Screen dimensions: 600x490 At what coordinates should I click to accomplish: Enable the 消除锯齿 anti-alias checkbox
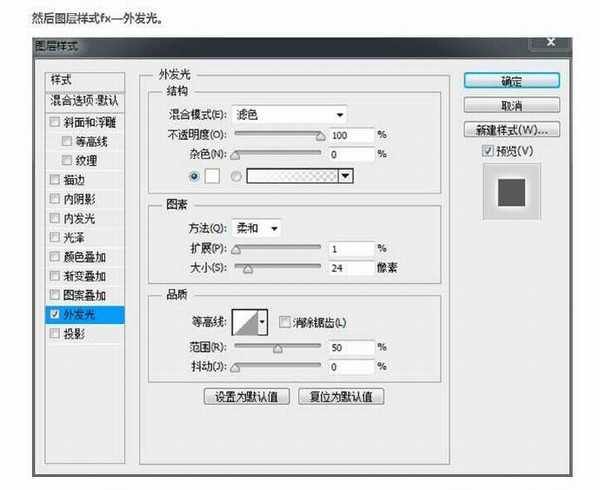pyautogui.click(x=285, y=322)
